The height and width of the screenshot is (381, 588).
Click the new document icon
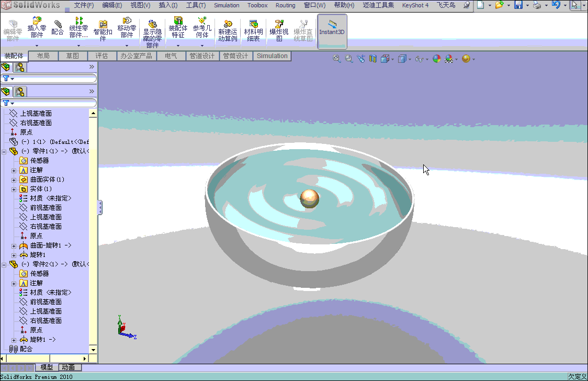click(480, 5)
